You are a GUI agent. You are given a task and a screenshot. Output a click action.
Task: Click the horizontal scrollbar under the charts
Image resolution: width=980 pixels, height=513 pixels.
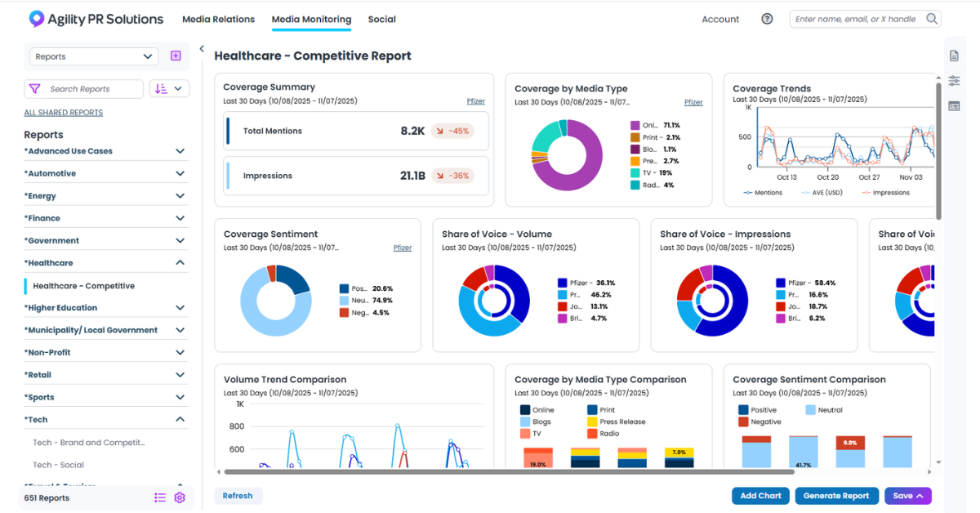click(509, 471)
